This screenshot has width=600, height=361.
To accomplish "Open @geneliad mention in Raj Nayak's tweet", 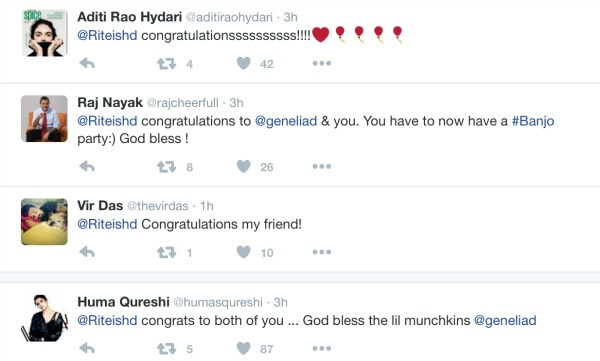I will [x=286, y=121].
